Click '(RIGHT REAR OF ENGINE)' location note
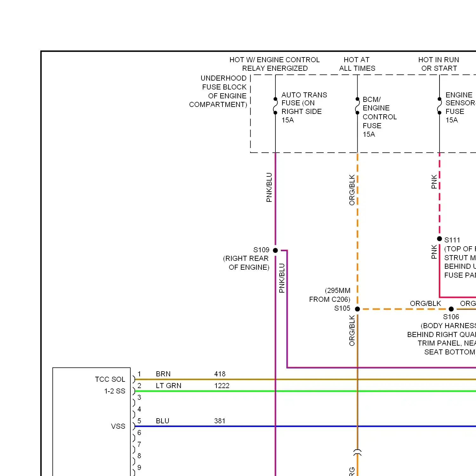 tap(246, 263)
